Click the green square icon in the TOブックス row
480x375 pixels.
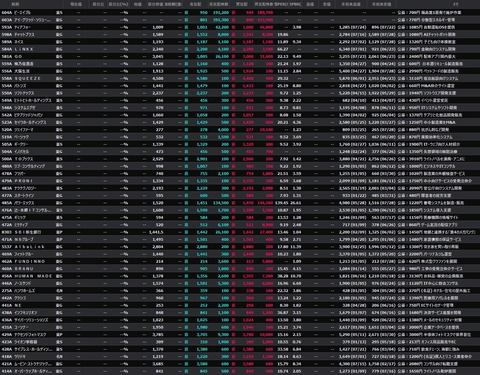point(186,159)
